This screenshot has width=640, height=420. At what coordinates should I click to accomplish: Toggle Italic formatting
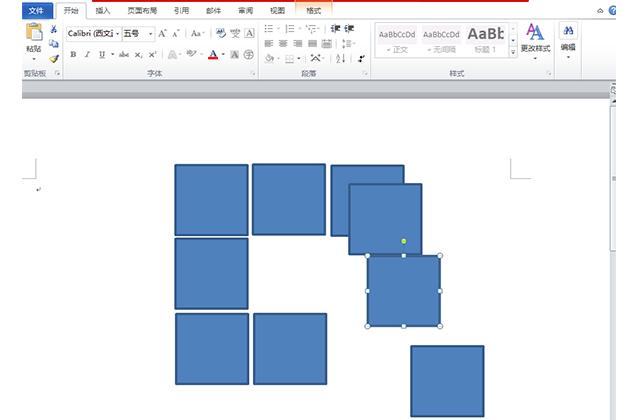(x=87, y=54)
